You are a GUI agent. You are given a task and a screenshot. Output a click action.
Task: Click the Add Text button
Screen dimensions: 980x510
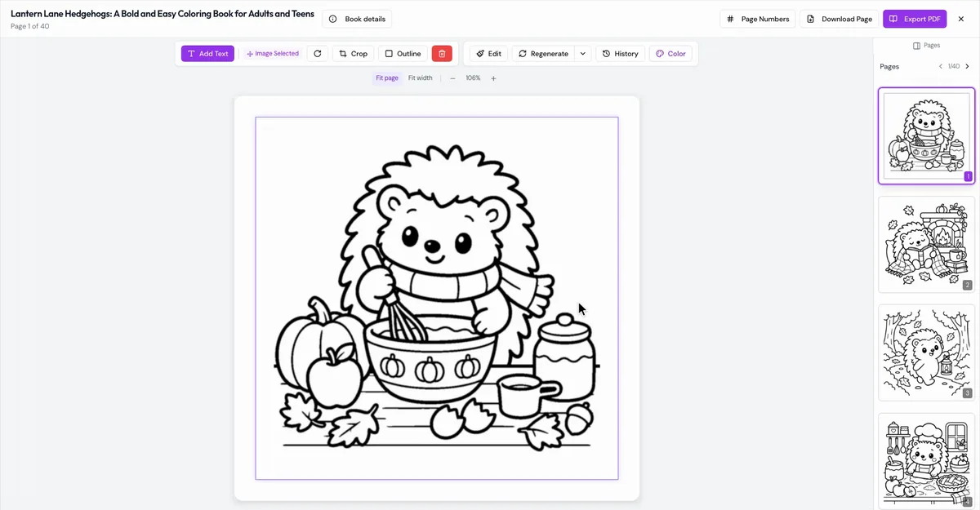tap(207, 54)
